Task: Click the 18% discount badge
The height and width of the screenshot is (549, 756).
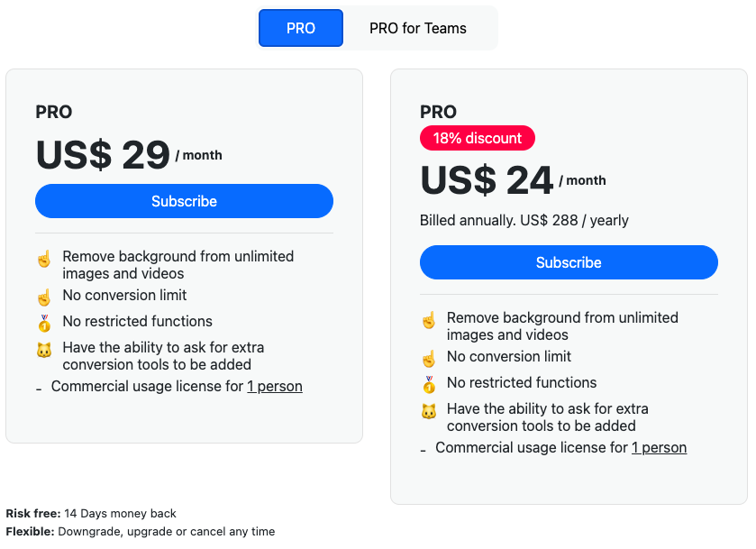Action: tap(478, 138)
